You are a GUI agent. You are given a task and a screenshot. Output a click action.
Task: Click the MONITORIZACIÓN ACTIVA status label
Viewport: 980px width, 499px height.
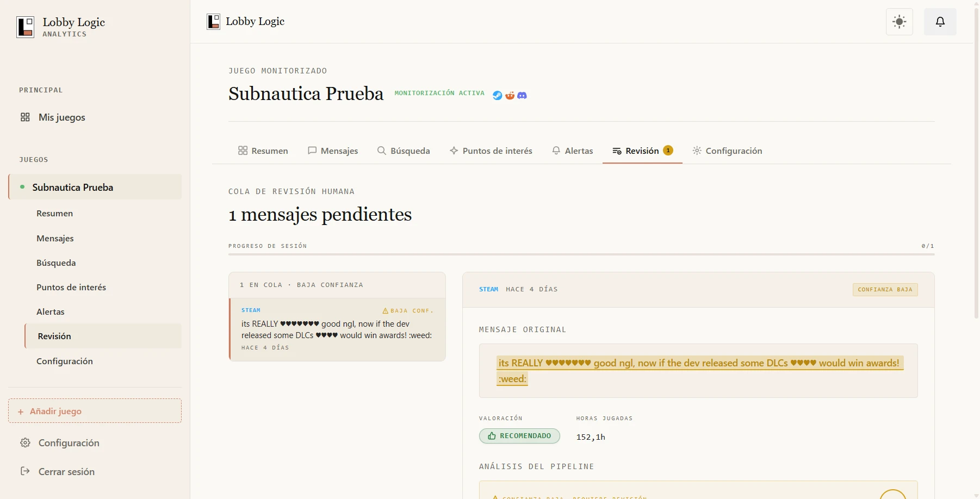coord(439,93)
